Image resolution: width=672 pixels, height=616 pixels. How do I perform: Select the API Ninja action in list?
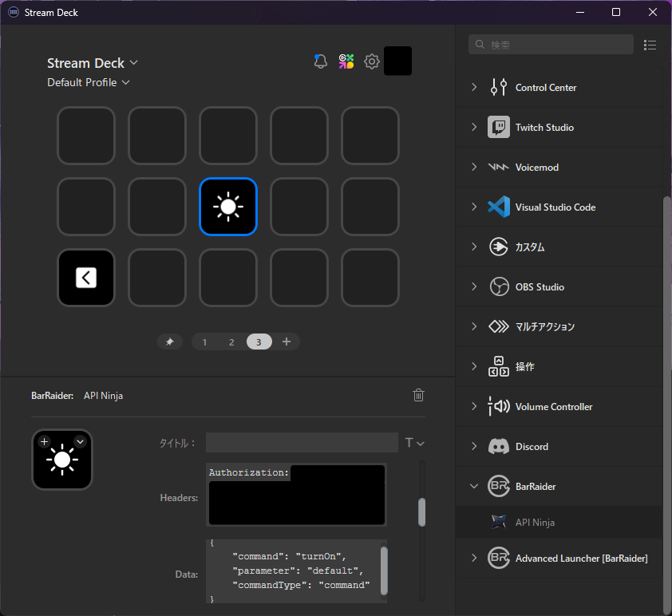(559, 522)
